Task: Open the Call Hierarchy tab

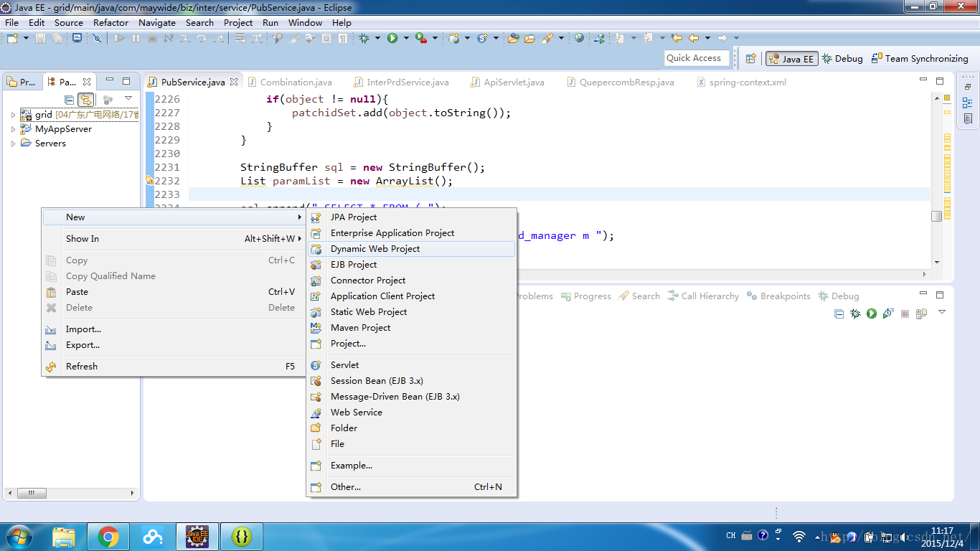Action: click(703, 296)
